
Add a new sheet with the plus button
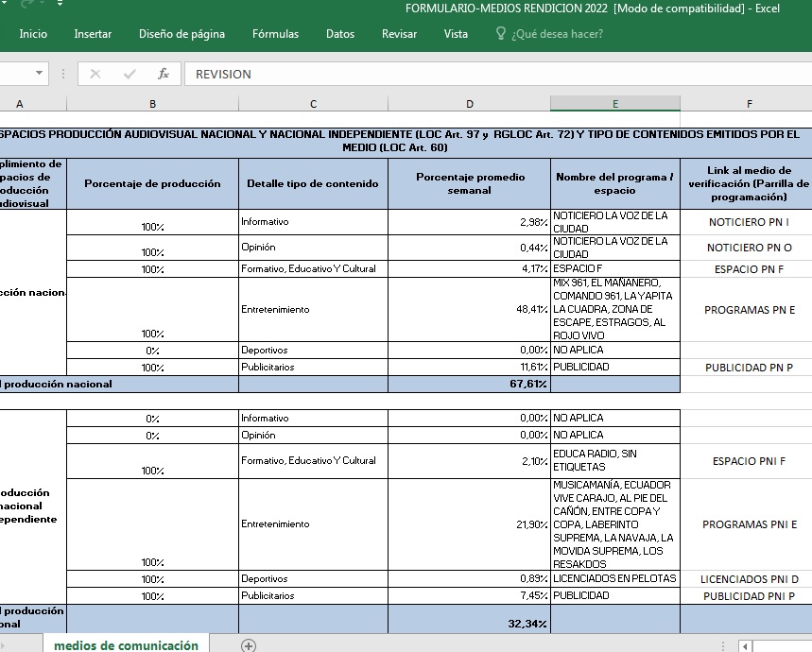pyautogui.click(x=249, y=645)
